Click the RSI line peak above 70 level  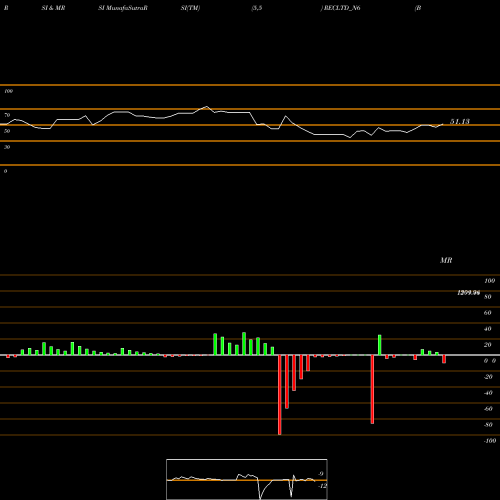(x=207, y=107)
